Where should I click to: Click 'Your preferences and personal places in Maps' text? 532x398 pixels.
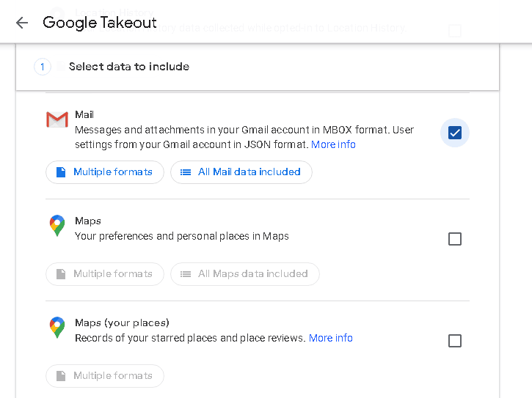tap(181, 236)
